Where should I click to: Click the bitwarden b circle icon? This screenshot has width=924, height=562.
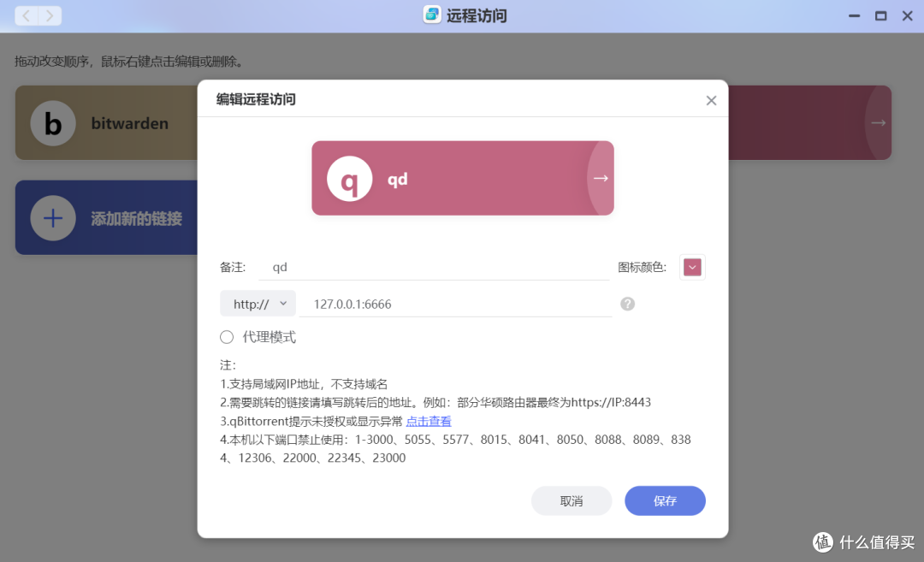point(53,123)
